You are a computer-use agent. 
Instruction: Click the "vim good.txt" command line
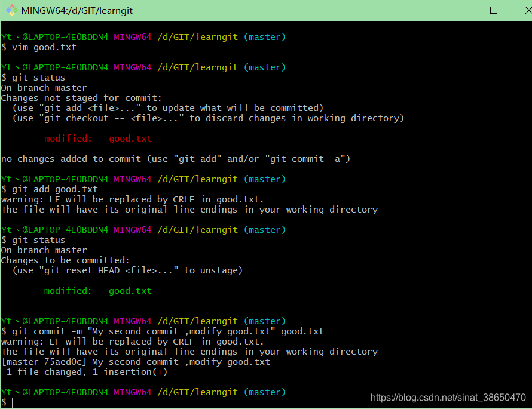pos(39,47)
